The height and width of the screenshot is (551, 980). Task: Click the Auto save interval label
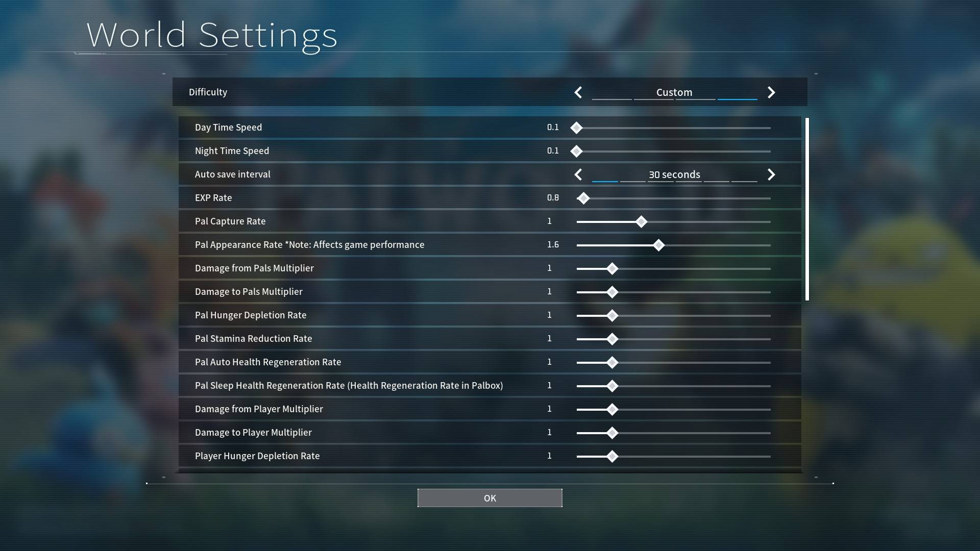pos(233,174)
